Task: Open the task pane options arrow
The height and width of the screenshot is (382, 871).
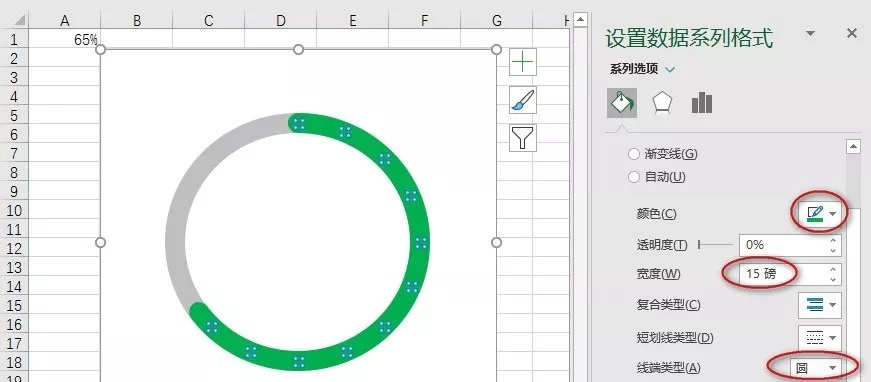Action: (x=810, y=34)
